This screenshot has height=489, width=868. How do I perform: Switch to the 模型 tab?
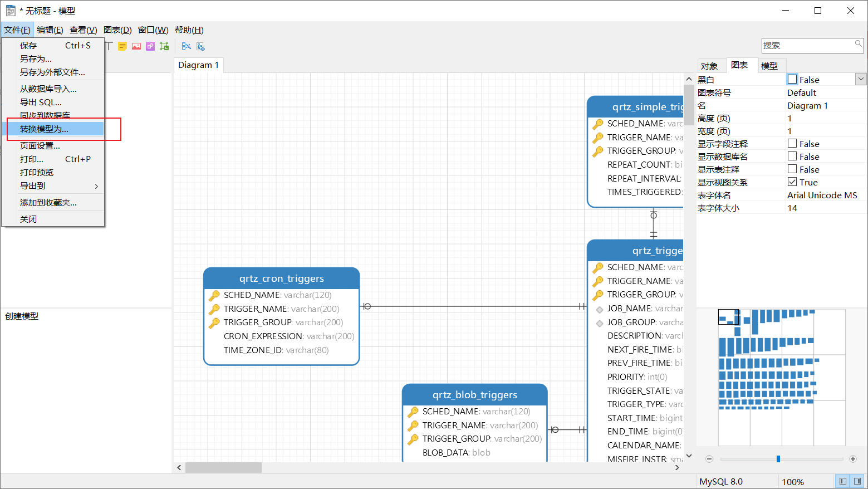[772, 65]
